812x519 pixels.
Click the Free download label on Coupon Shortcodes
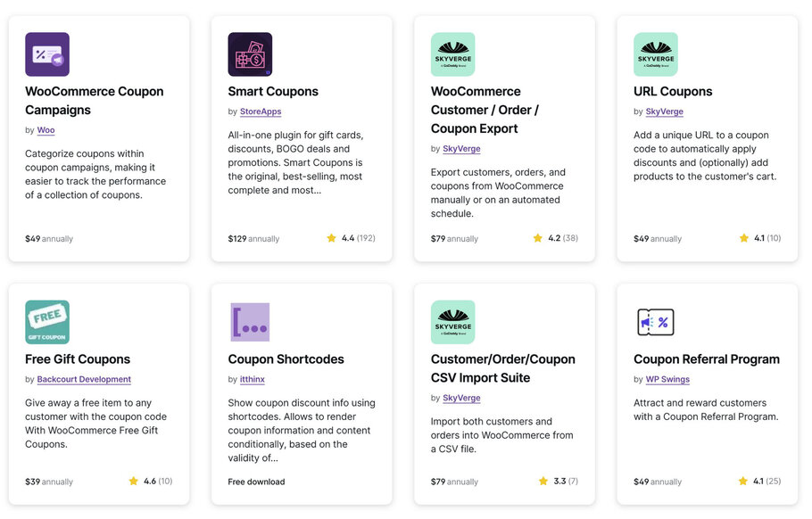coord(257,481)
